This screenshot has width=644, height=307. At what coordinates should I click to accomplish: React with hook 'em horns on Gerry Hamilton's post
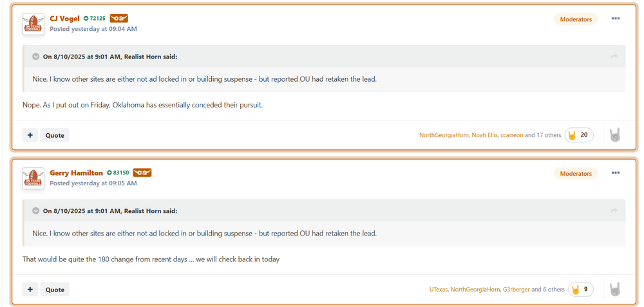tap(615, 290)
